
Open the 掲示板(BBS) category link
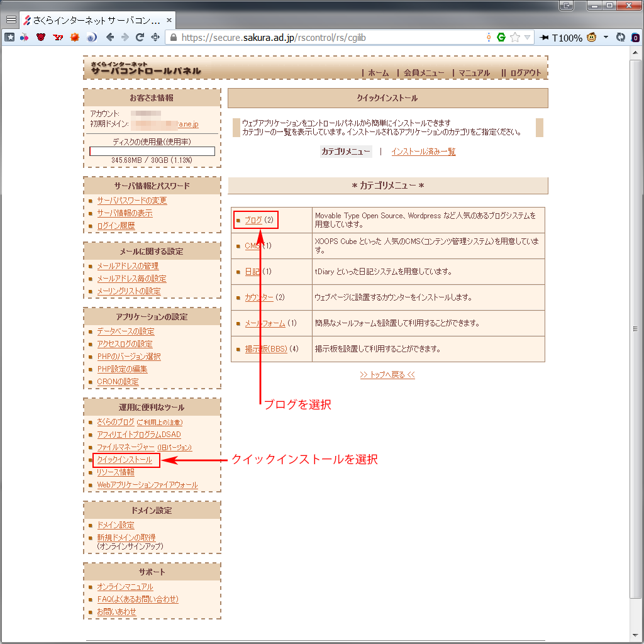266,349
